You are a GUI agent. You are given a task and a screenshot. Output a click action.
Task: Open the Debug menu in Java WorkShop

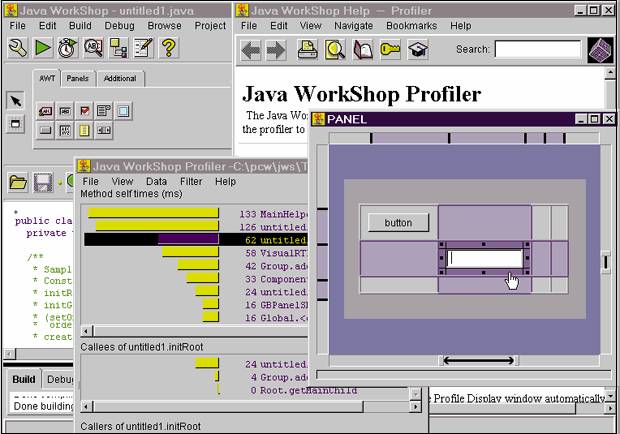(x=119, y=25)
